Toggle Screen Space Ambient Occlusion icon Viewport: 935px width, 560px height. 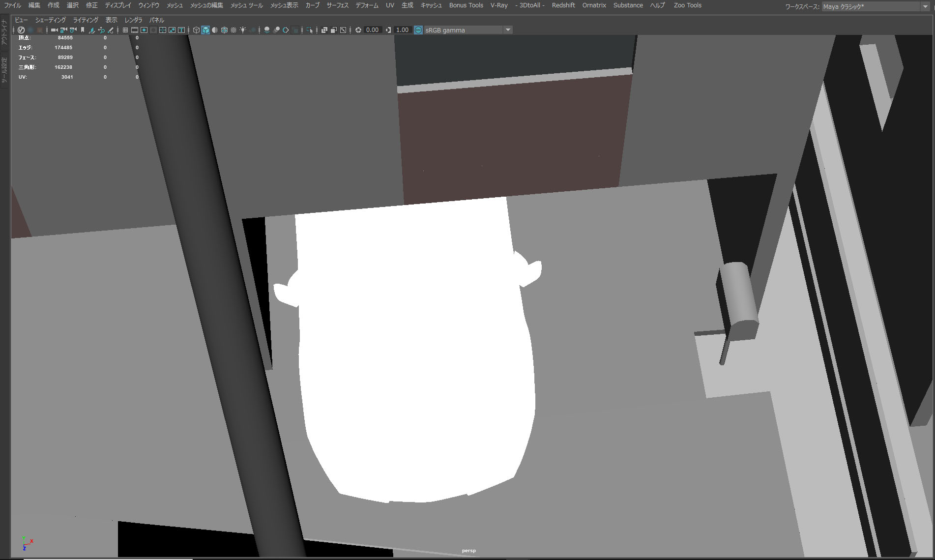(x=267, y=30)
